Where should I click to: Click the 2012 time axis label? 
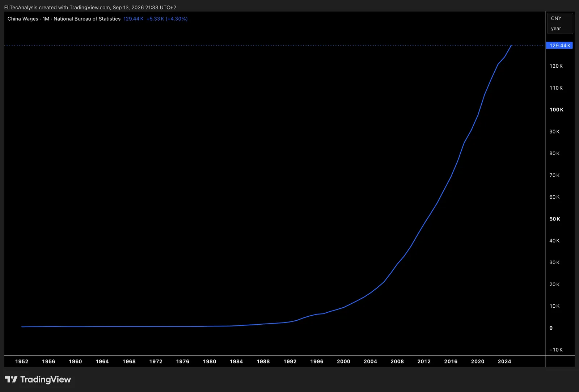[424, 362]
